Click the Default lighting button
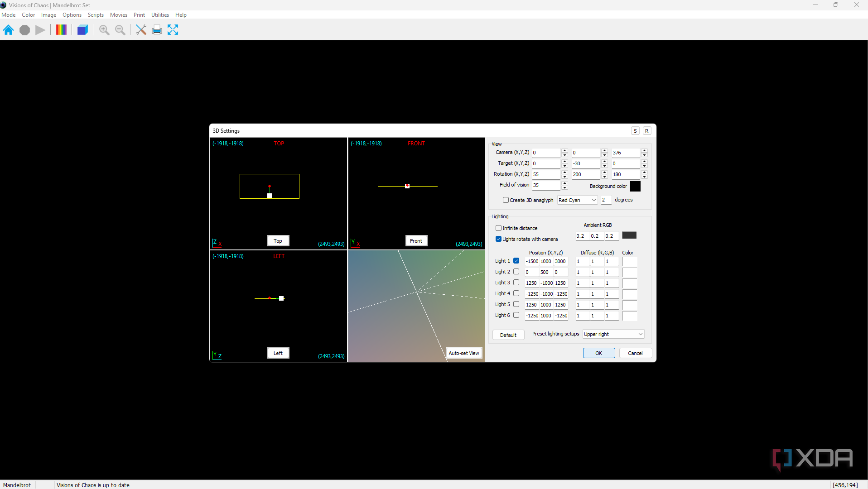868x489 pixels. pos(508,335)
